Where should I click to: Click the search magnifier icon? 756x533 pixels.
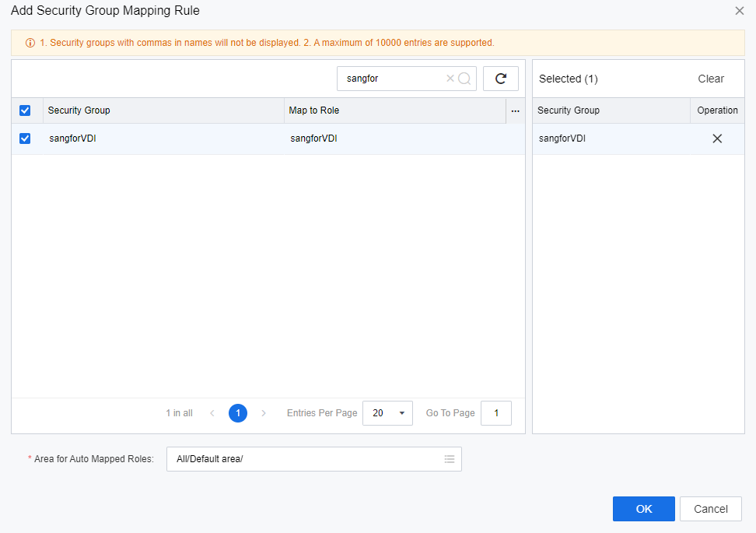point(464,79)
